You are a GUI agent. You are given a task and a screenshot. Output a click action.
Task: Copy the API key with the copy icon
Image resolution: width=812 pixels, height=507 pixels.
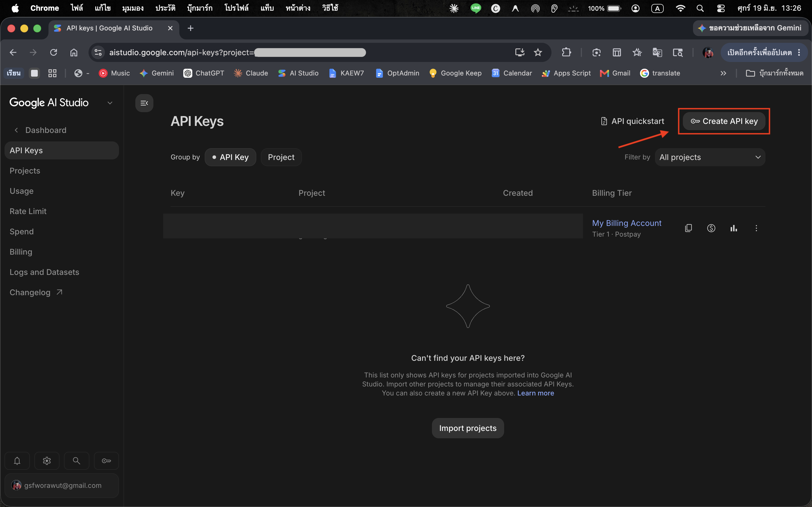688,228
